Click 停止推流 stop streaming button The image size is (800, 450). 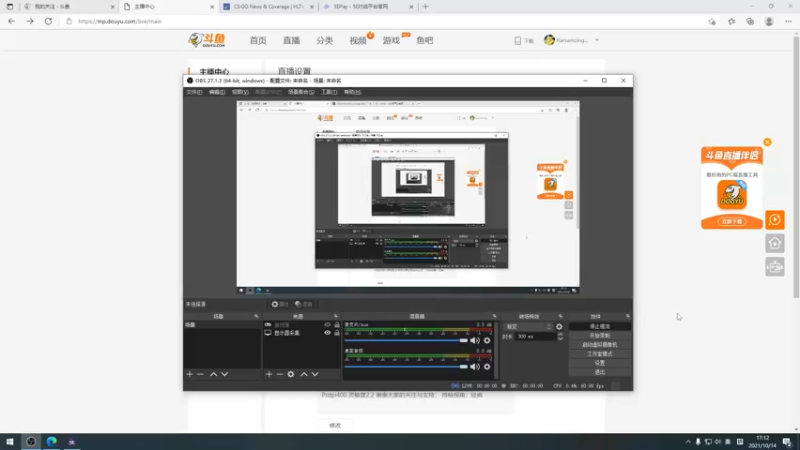(x=599, y=326)
